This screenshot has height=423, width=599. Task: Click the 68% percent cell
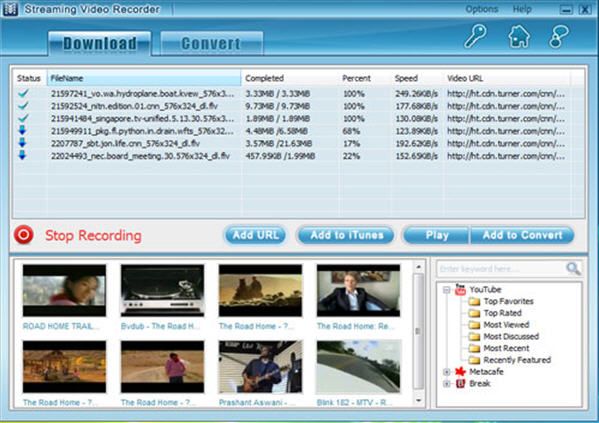(x=351, y=131)
